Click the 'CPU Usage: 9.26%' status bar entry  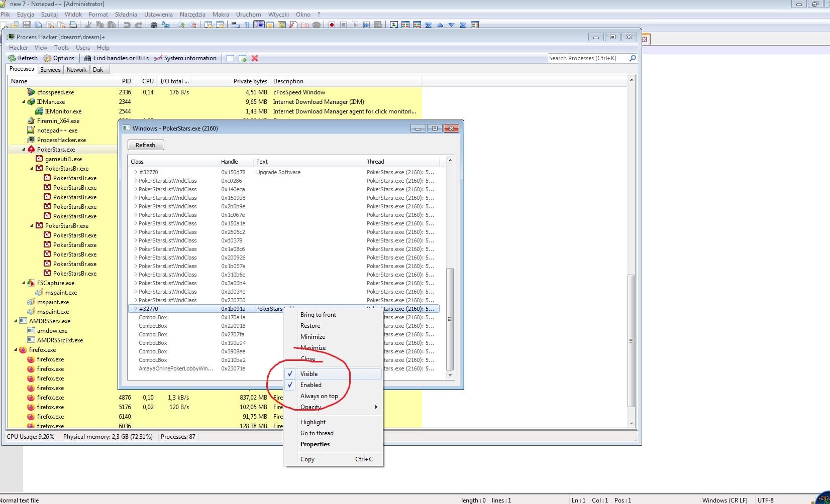[31, 437]
